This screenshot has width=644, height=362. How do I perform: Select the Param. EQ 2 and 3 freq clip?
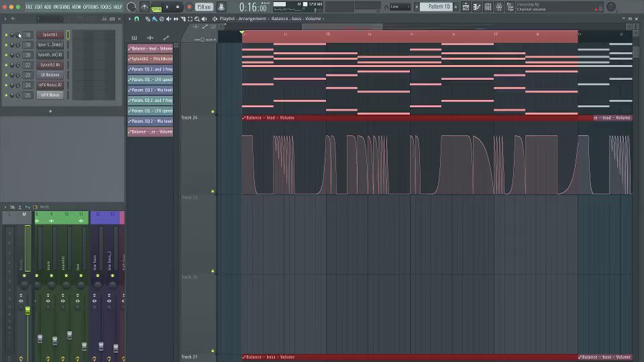pyautogui.click(x=150, y=69)
